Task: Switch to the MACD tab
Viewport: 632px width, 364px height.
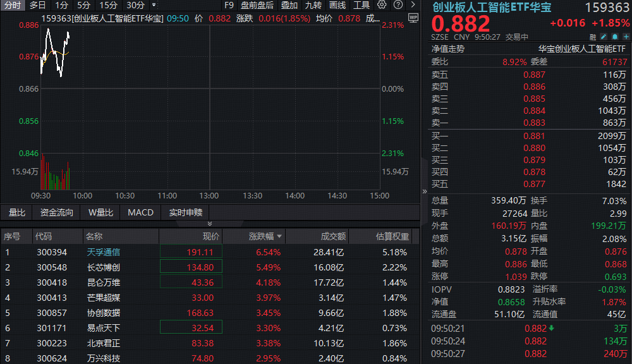Action: [x=140, y=212]
